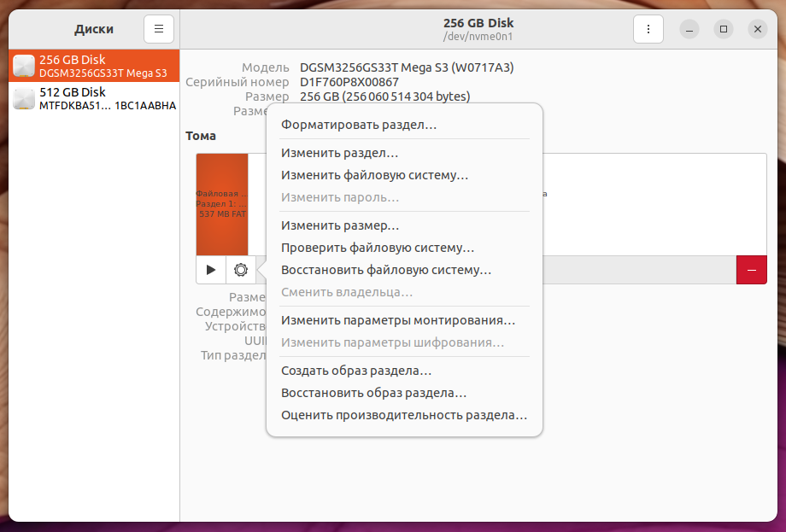Choose "Изменить раздел…" menu entry
This screenshot has width=786, height=532.
404,153
